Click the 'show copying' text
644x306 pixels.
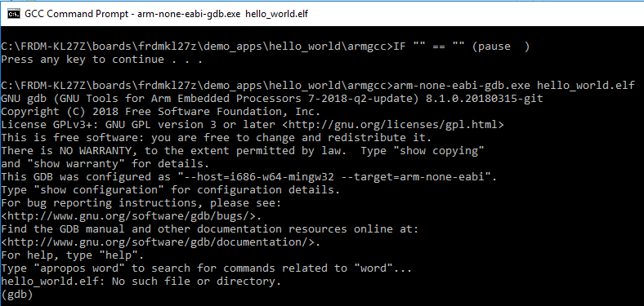439,151
